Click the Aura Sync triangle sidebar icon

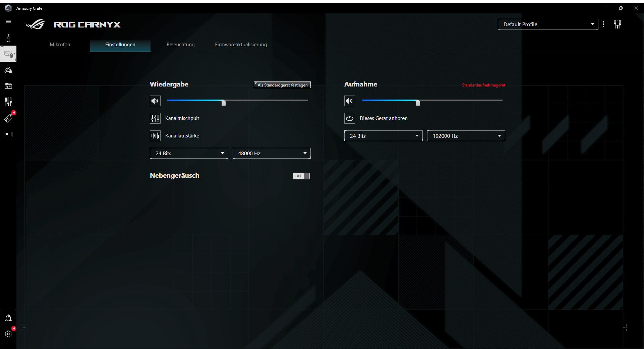(8, 70)
